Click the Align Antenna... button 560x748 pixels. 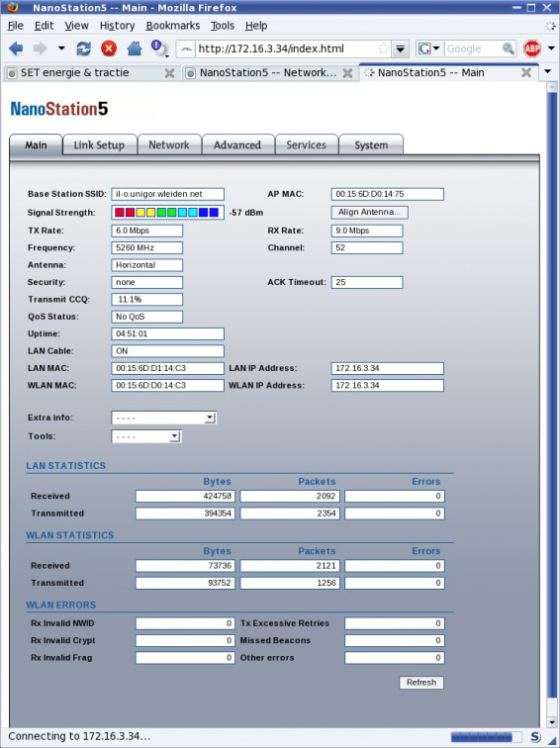[370, 212]
